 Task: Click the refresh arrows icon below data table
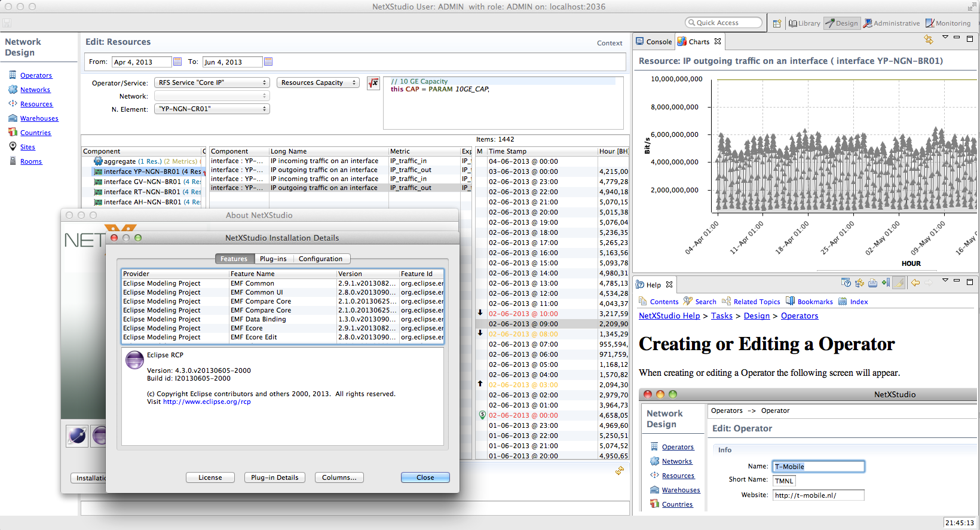coord(620,471)
